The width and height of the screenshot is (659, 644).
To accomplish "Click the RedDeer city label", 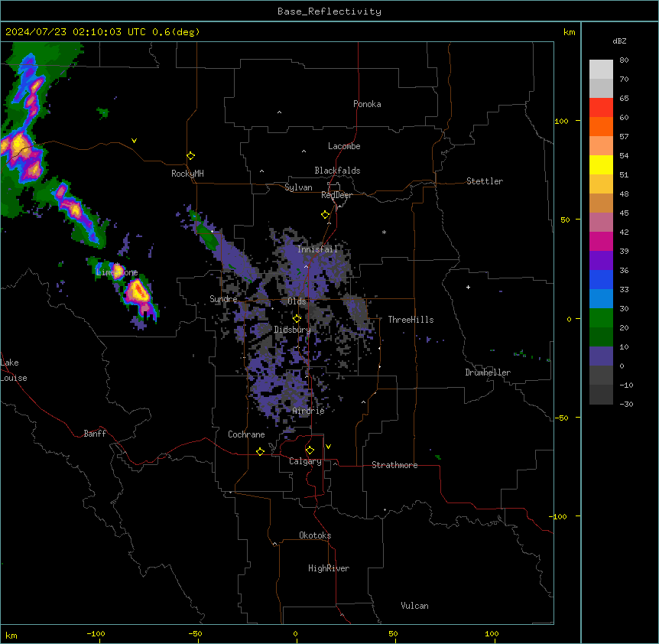I will pos(336,195).
